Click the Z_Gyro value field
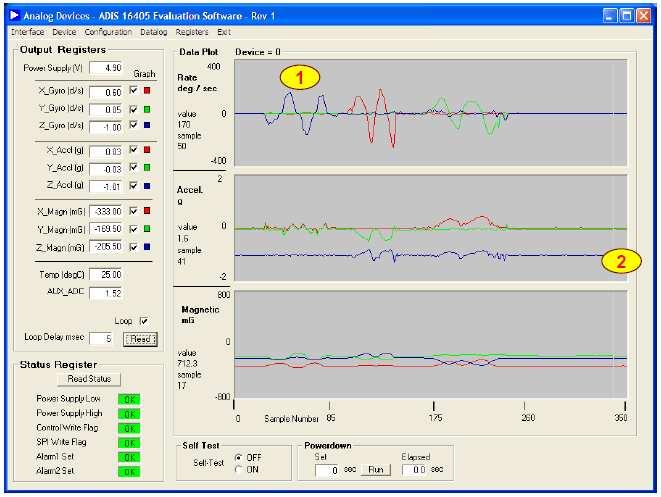661x497 pixels. coord(106,127)
